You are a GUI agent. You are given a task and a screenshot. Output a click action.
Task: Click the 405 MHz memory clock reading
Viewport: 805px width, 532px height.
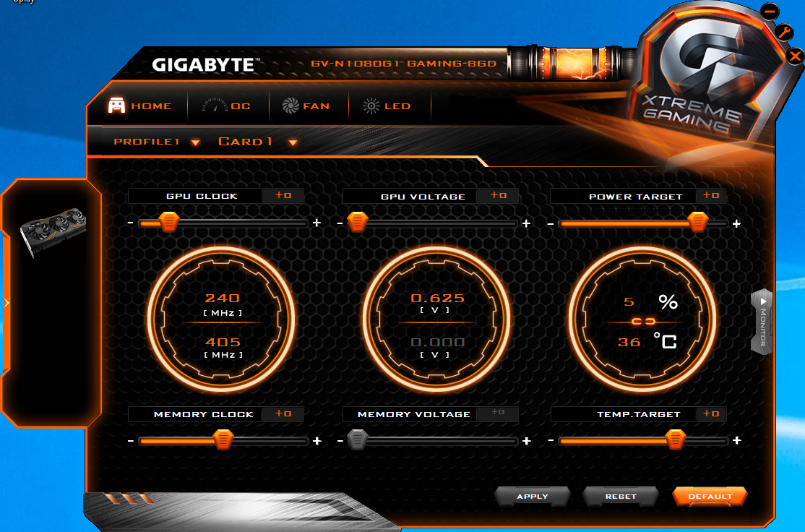[223, 343]
